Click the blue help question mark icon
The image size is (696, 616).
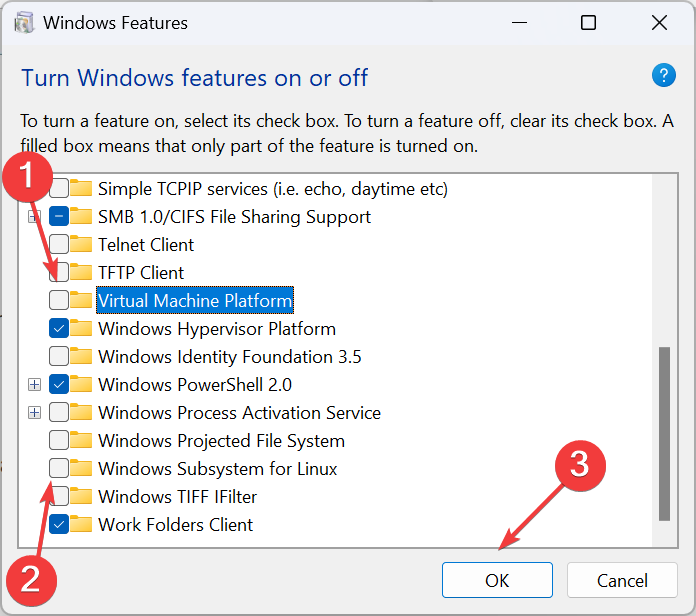664,76
